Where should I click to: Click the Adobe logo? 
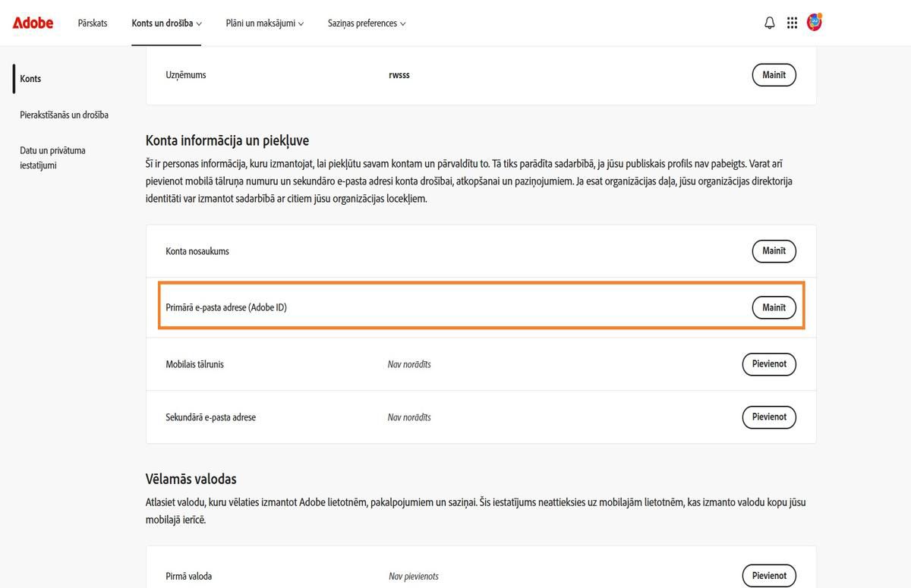pyautogui.click(x=32, y=23)
